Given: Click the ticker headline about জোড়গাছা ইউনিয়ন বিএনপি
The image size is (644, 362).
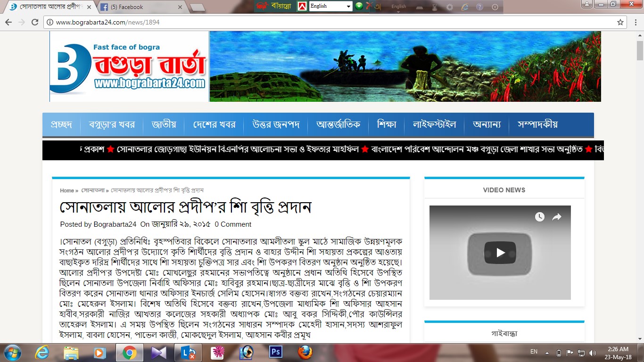Looking at the screenshot, I should 238,149.
